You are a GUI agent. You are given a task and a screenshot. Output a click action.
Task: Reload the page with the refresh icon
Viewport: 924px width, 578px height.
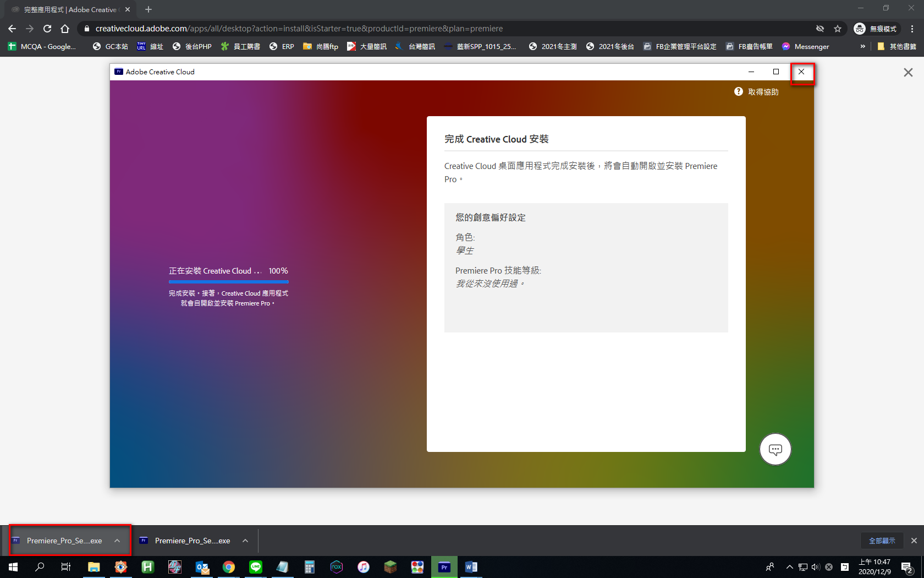[x=47, y=29]
